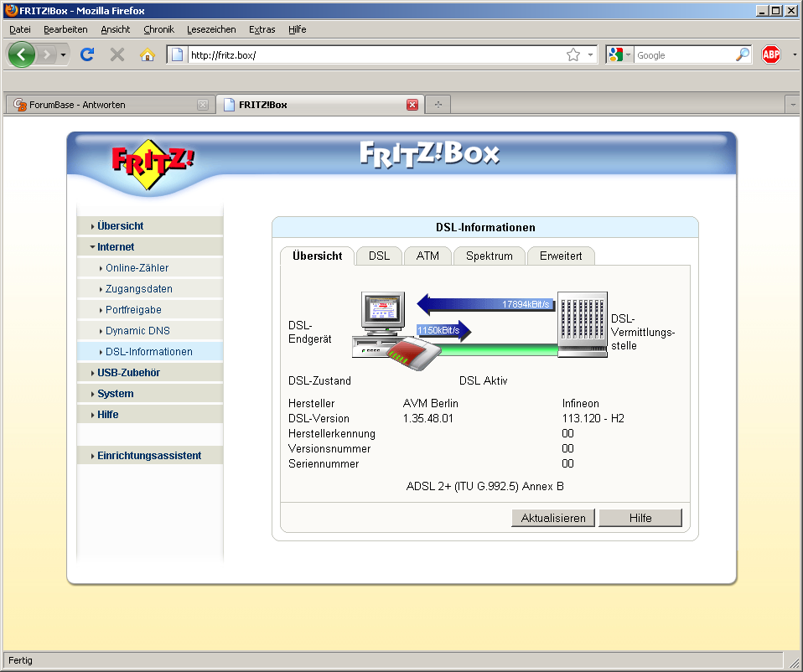This screenshot has width=803, height=672.
Task: Open the Einrichtungsassistent in sidebar
Action: click(x=150, y=456)
